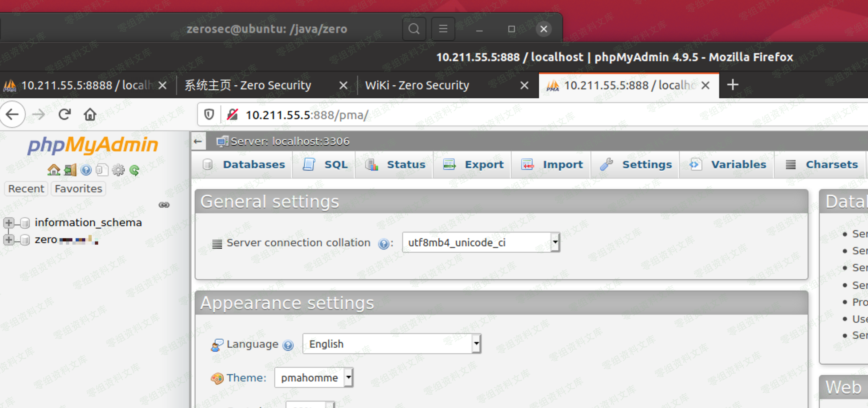The image size is (868, 408).
Task: Collapse navigation panel using left arrow icon
Action: [x=198, y=141]
